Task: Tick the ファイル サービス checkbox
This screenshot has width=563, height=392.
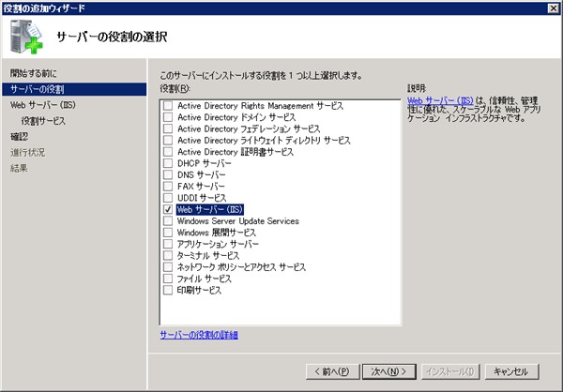Action: pyautogui.click(x=168, y=279)
